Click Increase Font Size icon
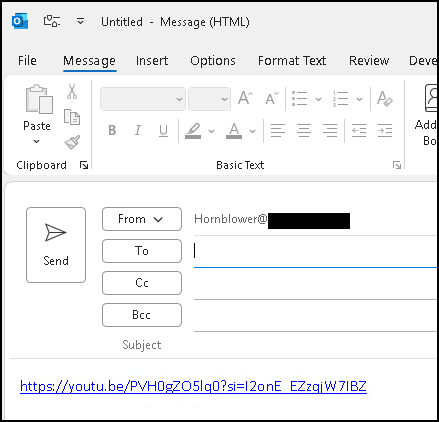This screenshot has width=439, height=422. pos(245,98)
